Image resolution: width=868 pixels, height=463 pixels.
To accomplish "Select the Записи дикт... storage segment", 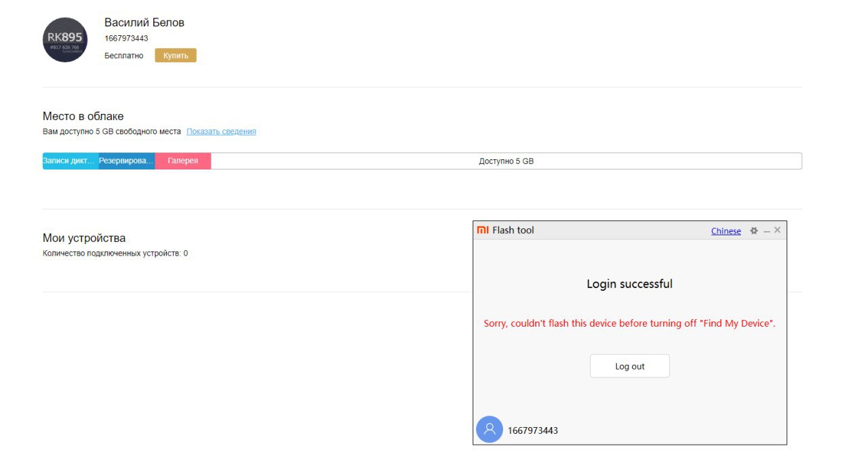I will [71, 161].
